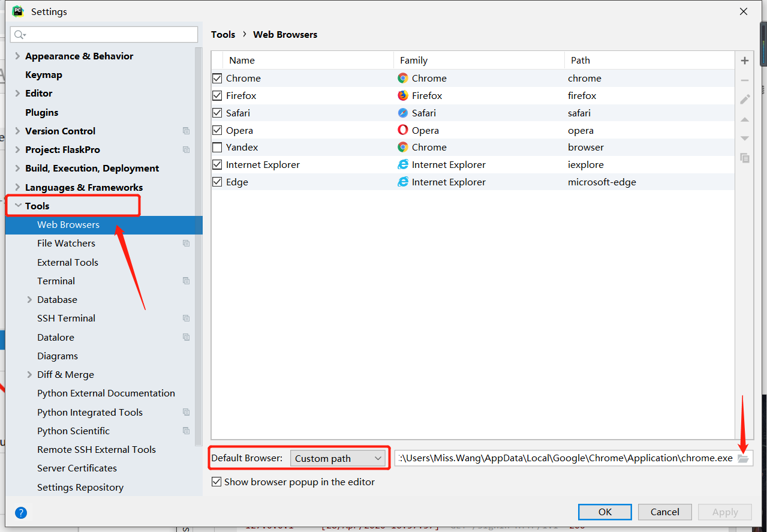Click the project-level icon beside Datalore
The height and width of the screenshot is (532, 767).
(x=187, y=337)
